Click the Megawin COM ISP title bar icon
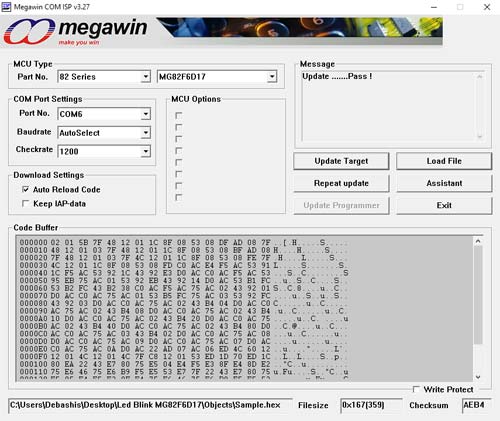The height and width of the screenshot is (421, 500). [x=6, y=7]
